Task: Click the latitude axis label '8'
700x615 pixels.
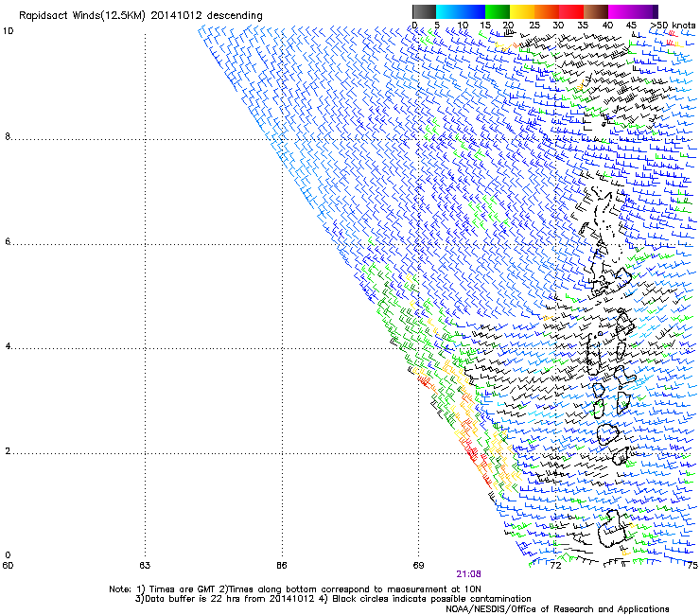Action: 8,136
